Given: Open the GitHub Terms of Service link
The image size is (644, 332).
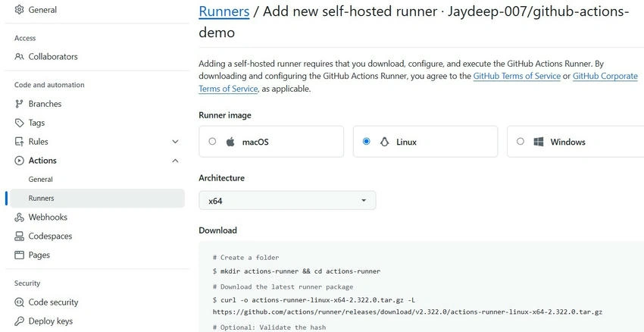Looking at the screenshot, I should coord(517,76).
